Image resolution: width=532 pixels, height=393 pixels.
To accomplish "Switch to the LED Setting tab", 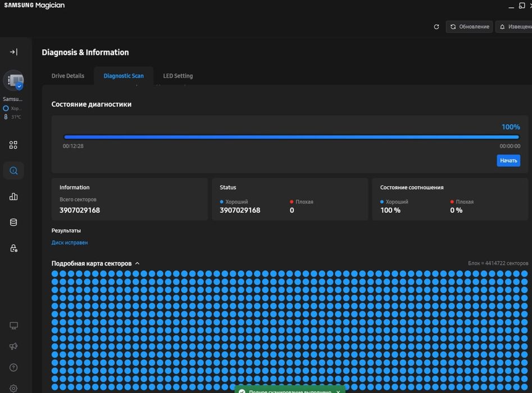I will (x=178, y=76).
